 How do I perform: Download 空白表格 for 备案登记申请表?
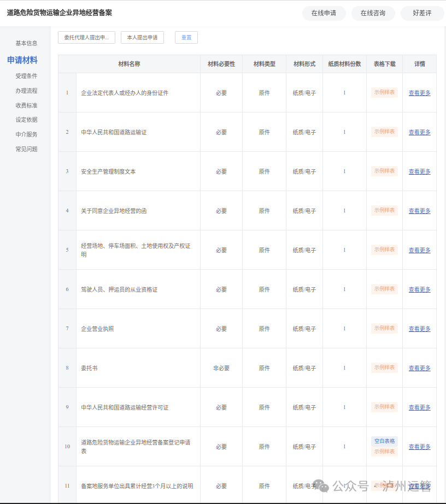(x=384, y=441)
